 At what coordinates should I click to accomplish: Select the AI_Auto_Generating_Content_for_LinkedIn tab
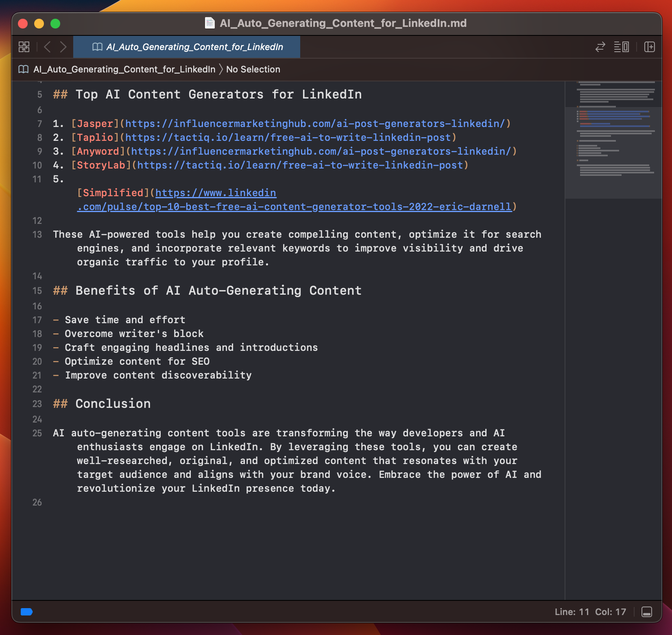(187, 47)
